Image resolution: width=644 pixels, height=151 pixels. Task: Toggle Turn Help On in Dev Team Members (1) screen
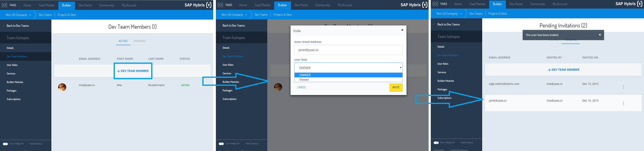5,144
